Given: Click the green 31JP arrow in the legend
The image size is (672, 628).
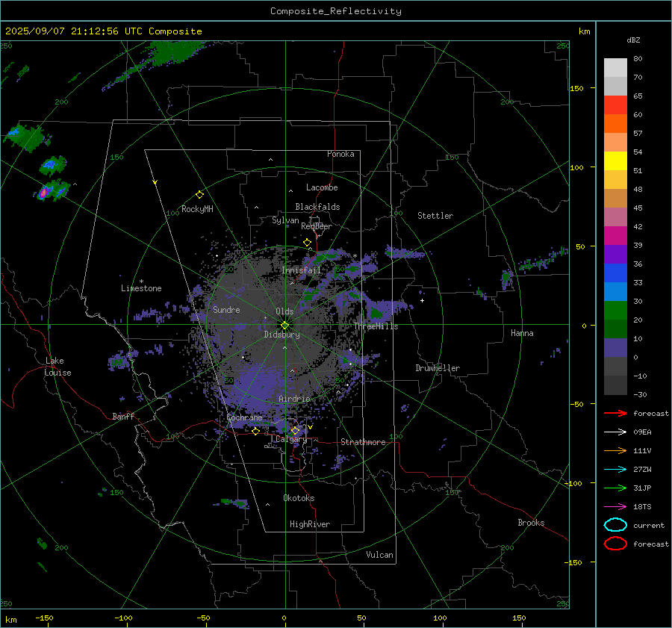Looking at the screenshot, I should (615, 488).
